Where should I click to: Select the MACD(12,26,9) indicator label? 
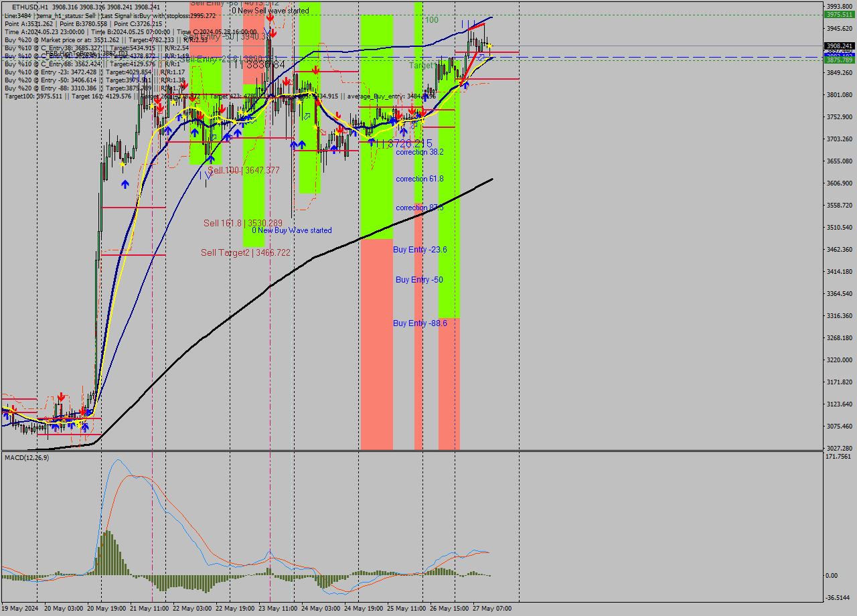[26, 457]
